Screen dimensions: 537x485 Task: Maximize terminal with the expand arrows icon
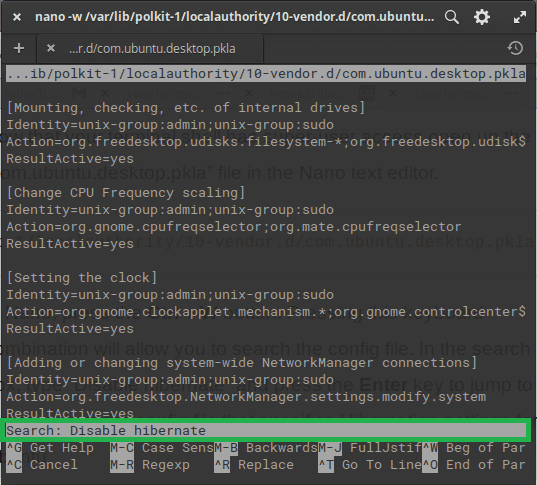pos(520,17)
